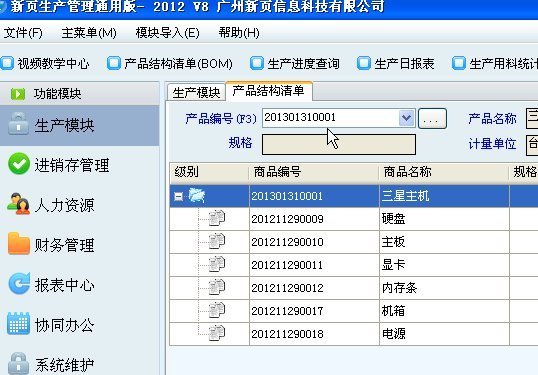Screen dimensions: 538x375
Task: Open the 文件(F) menu
Action: click(23, 33)
